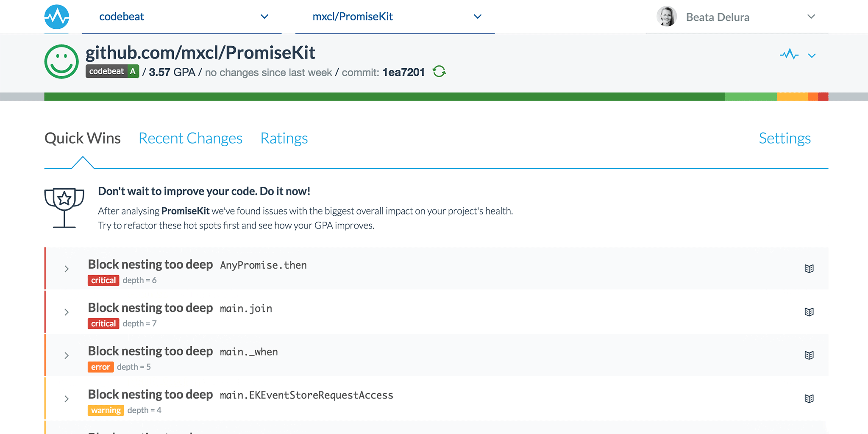Open the Settings link
Viewport: 868px width, 434px height.
click(785, 139)
